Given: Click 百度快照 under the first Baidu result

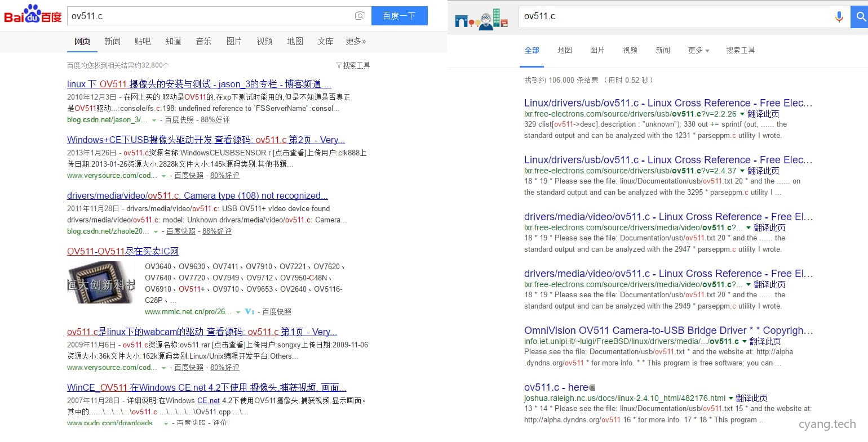Looking at the screenshot, I should pos(179,119).
